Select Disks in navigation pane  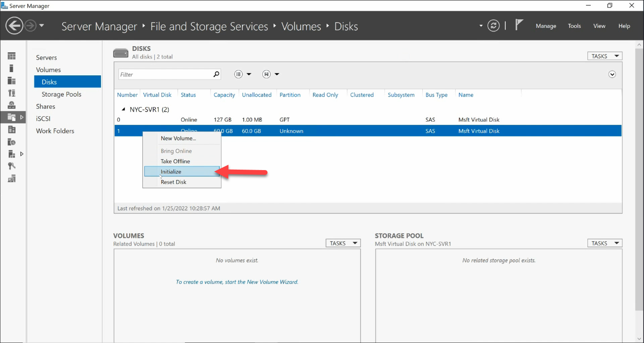(67, 82)
